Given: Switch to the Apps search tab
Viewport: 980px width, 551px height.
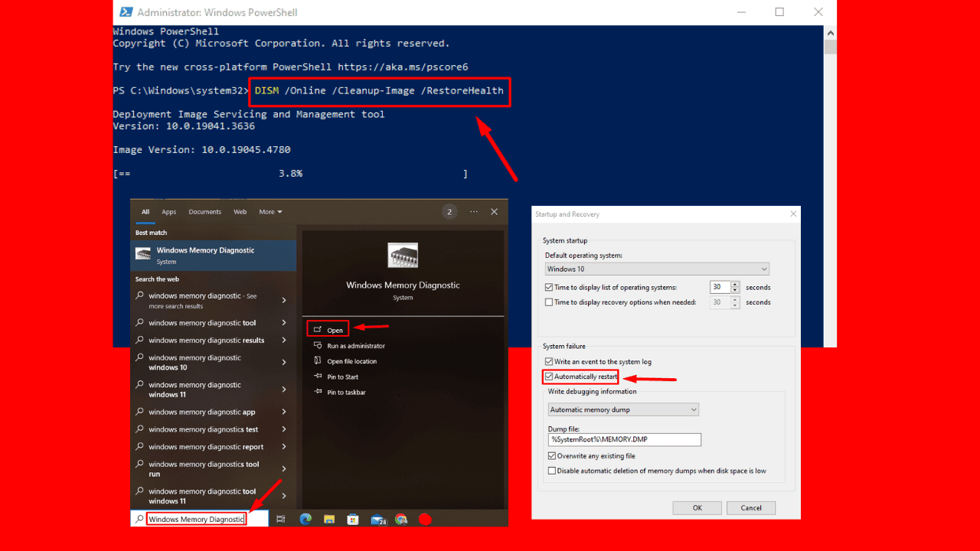Looking at the screenshot, I should pos(168,212).
